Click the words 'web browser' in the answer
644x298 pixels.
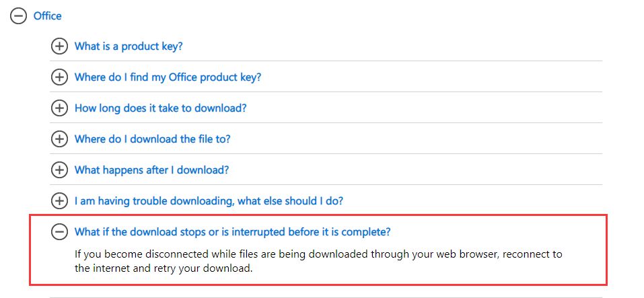pyautogui.click(x=468, y=254)
